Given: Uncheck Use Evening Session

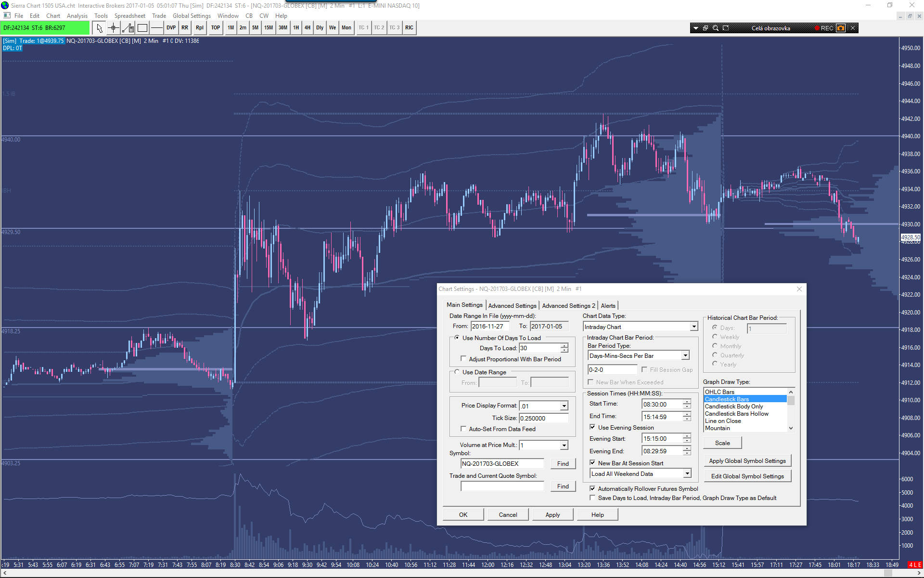Looking at the screenshot, I should [x=592, y=427].
